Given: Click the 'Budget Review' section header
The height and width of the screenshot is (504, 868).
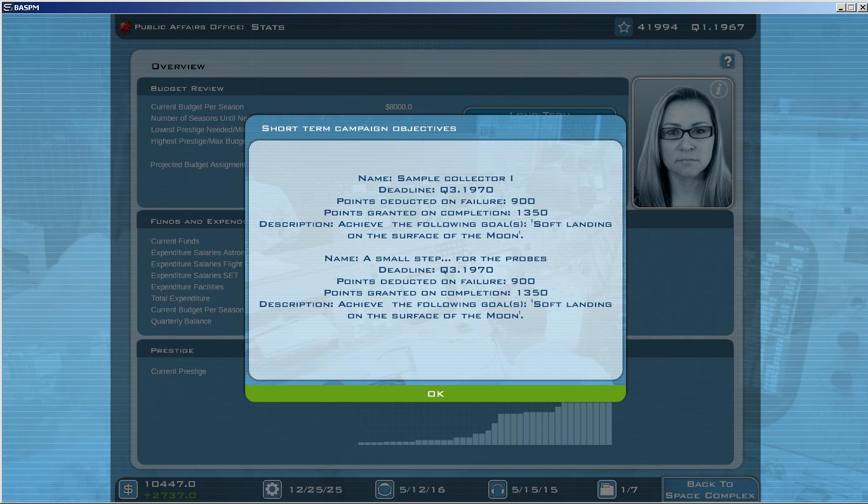Looking at the screenshot, I should point(187,88).
